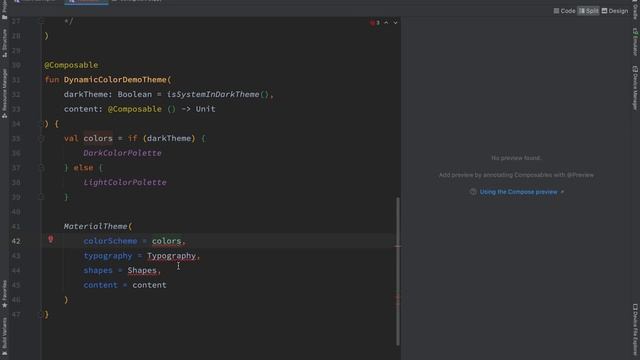
Task: Click LightColorPalette in the code
Action: pyautogui.click(x=125, y=182)
